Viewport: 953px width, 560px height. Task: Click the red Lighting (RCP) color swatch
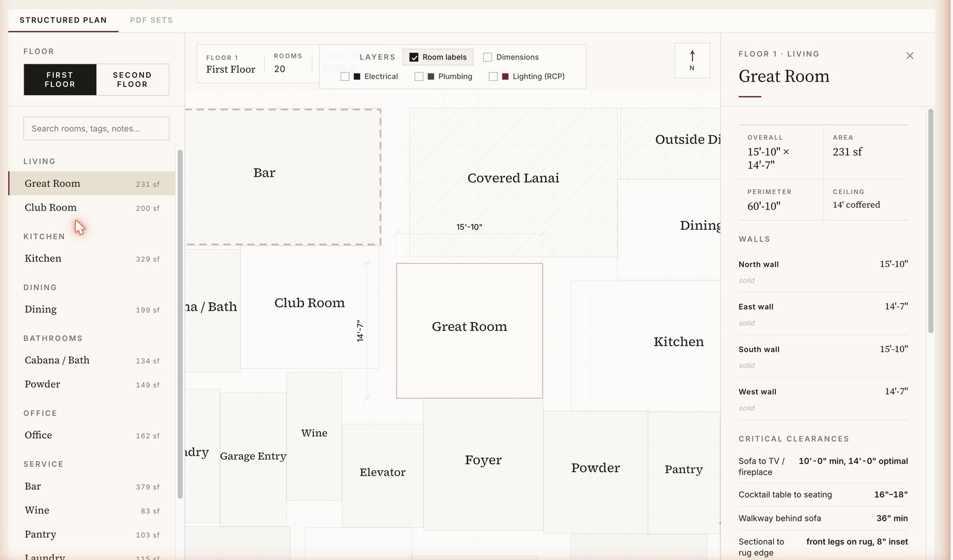point(505,77)
